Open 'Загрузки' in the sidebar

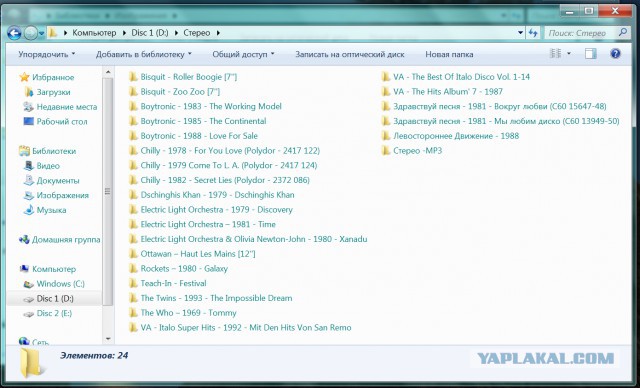click(47, 92)
